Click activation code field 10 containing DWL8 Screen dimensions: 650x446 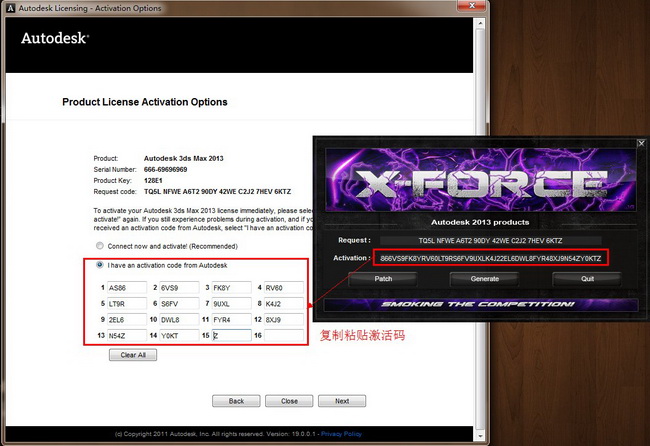pyautogui.click(x=179, y=320)
